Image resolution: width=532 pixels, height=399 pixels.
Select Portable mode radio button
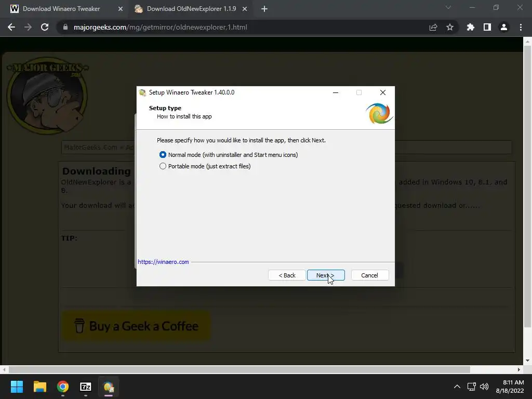click(x=163, y=166)
